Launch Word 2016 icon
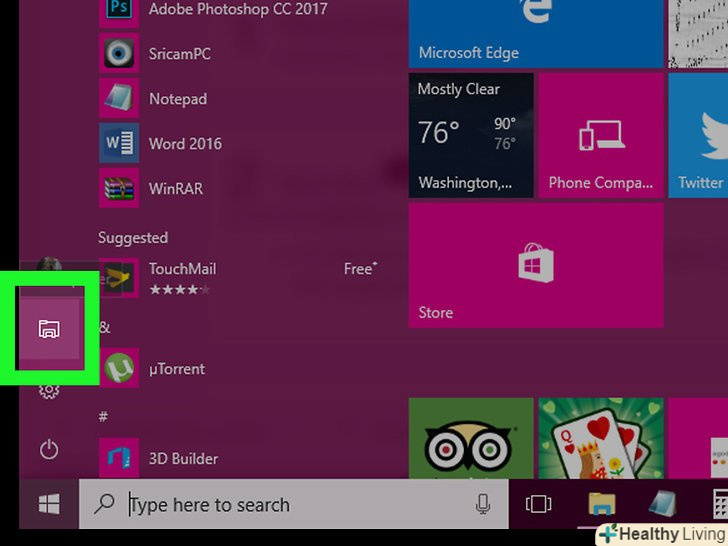This screenshot has height=546, width=728. tap(119, 143)
